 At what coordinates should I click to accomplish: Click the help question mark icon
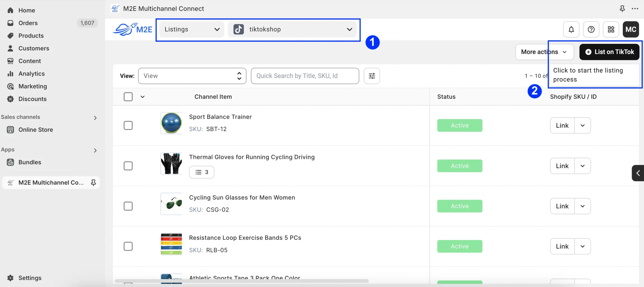pos(591,29)
